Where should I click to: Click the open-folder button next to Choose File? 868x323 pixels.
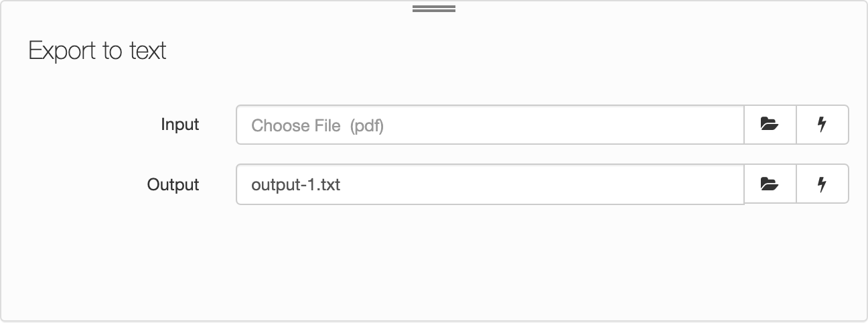click(x=770, y=125)
